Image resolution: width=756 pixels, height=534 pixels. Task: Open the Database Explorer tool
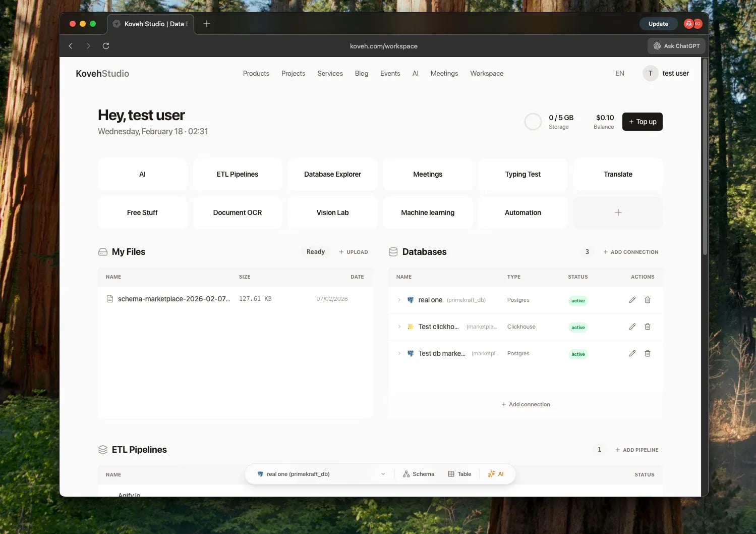[332, 174]
